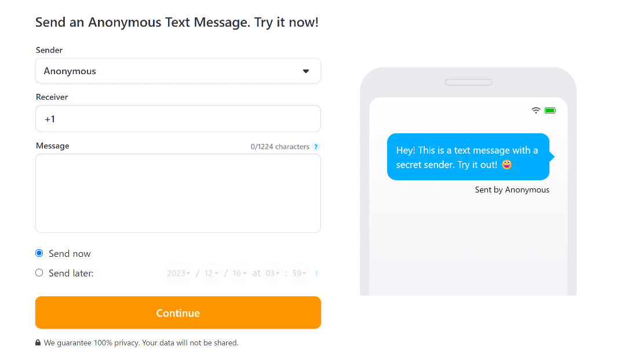The width and height of the screenshot is (623, 364).
Task: Open the 59 minute dropdown
Action: tap(298, 272)
